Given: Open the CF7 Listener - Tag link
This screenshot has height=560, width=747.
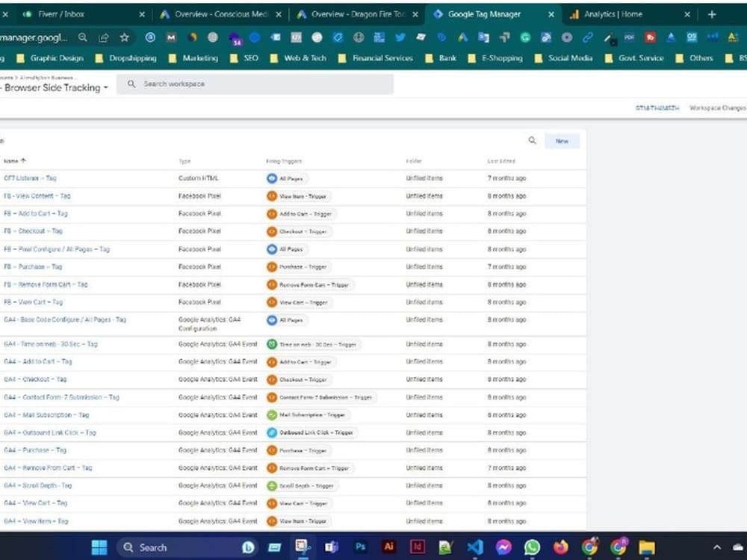Looking at the screenshot, I should coord(30,178).
